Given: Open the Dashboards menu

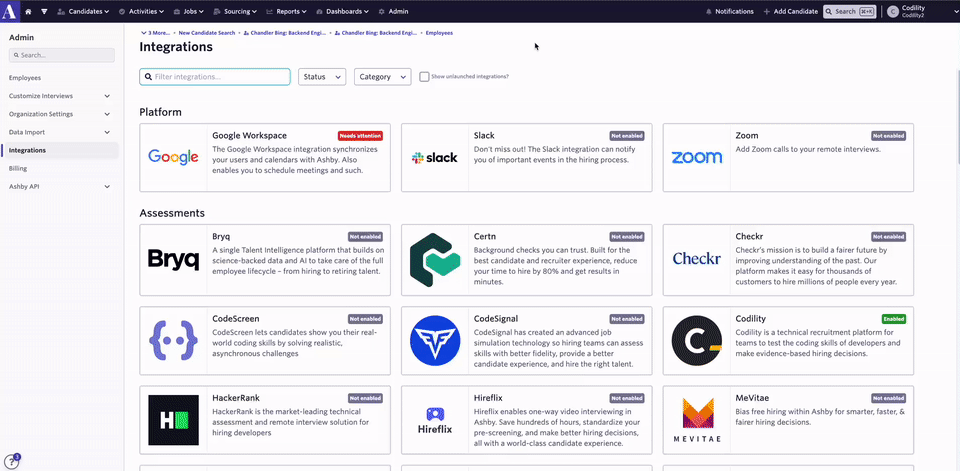Looking at the screenshot, I should point(342,12).
